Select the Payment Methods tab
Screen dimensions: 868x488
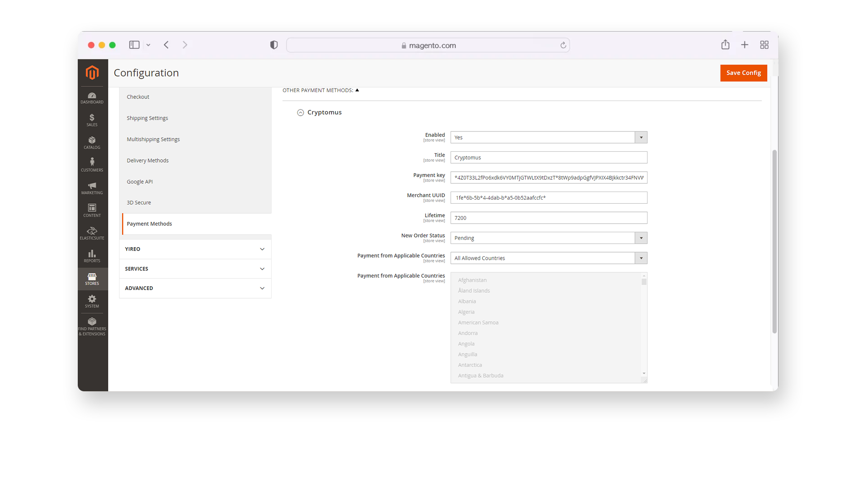tap(197, 224)
